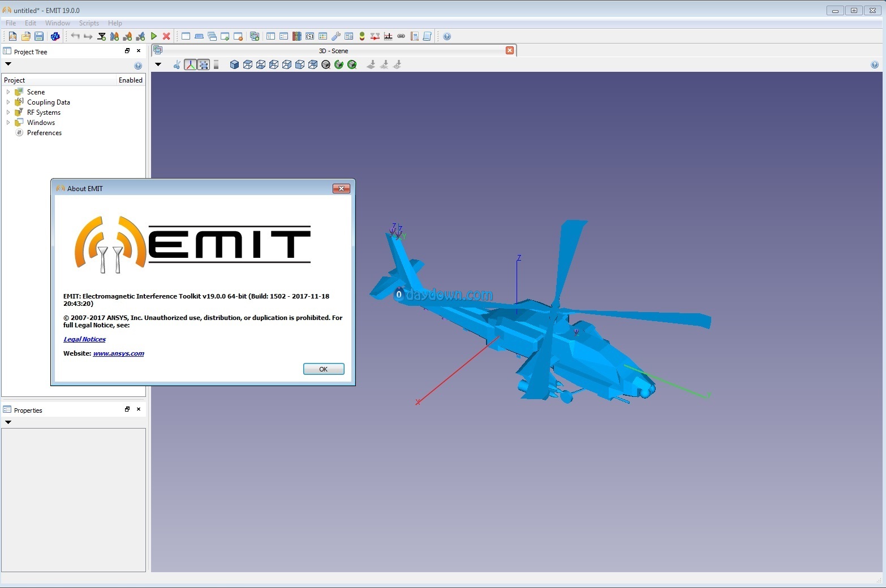Click the New Project icon
This screenshot has height=588, width=886.
click(12, 36)
